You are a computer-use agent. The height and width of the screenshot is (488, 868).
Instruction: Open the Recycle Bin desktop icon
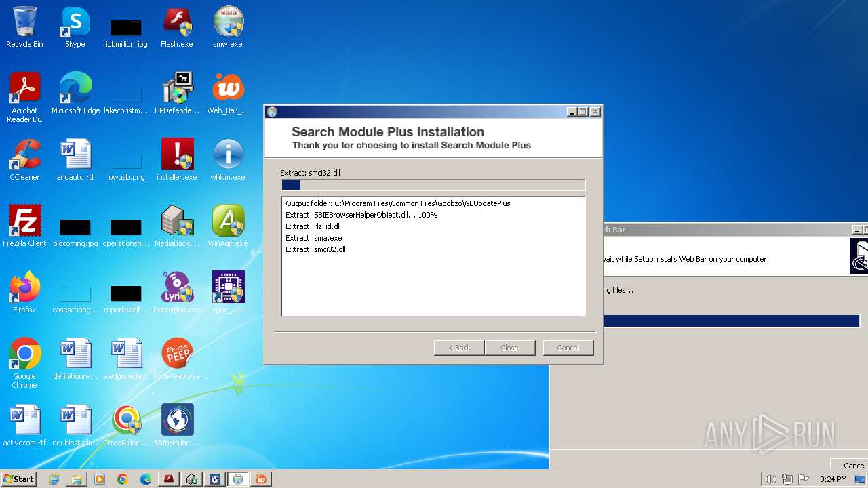tap(24, 27)
